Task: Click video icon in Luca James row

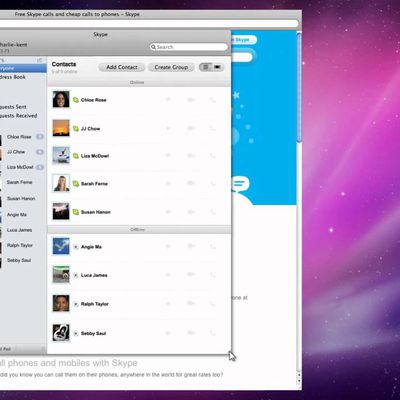Action: [x=191, y=275]
